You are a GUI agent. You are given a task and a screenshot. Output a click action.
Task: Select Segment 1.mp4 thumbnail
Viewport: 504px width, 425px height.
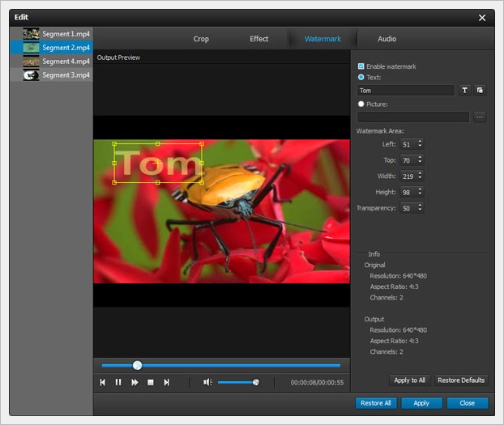[31, 34]
